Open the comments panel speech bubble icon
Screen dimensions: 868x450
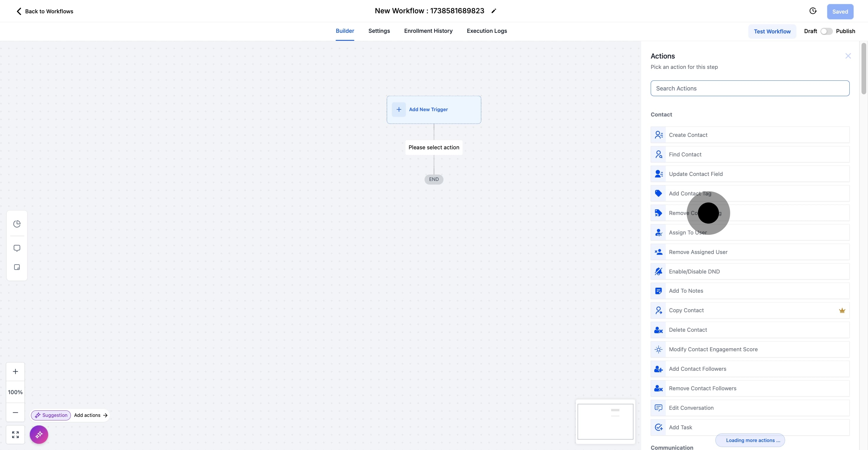(17, 248)
